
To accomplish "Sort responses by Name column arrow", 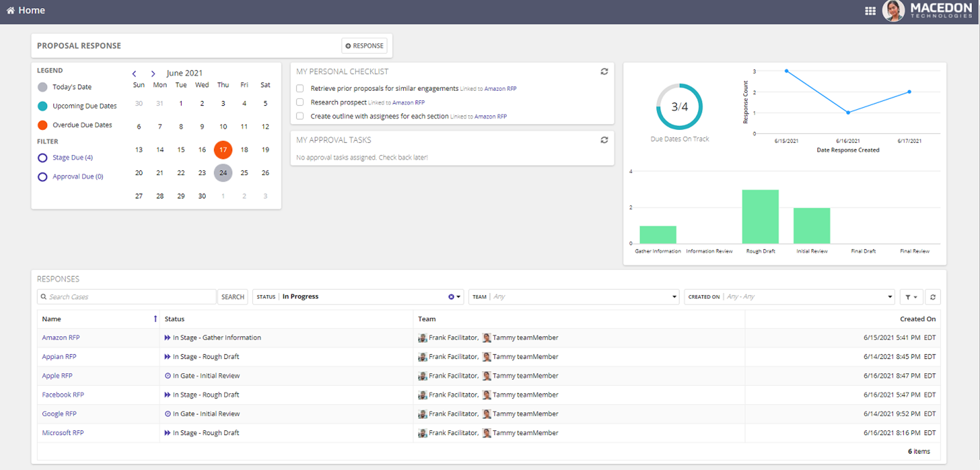I will coord(155,319).
